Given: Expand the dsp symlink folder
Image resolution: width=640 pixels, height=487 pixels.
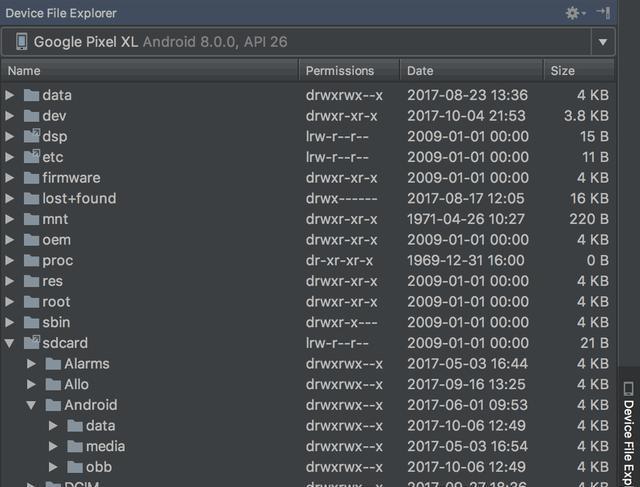Looking at the screenshot, I should click(x=9, y=136).
